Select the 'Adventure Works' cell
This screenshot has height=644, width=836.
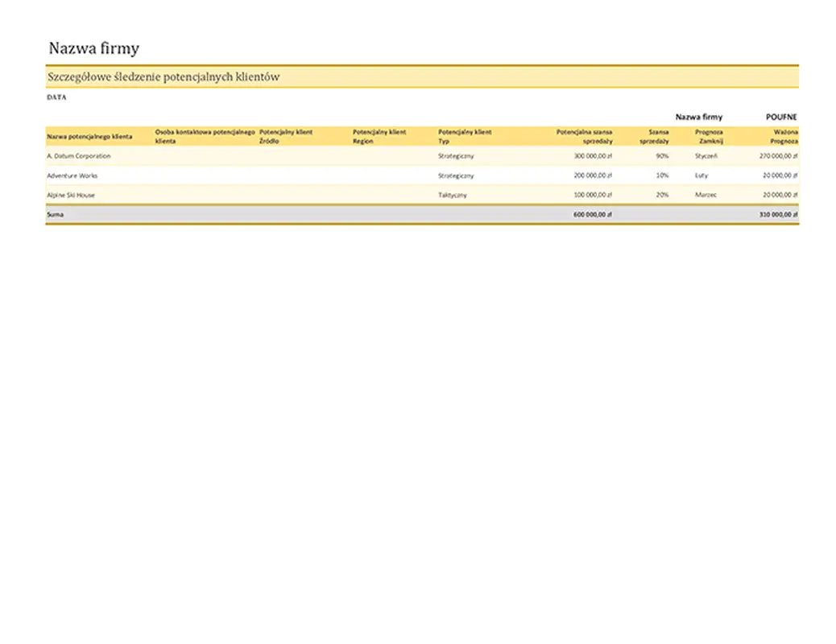point(72,175)
